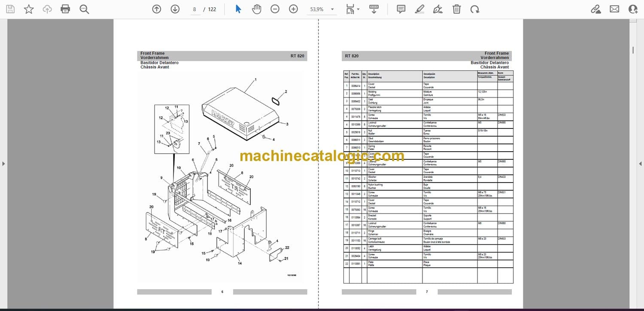
Task: Click the trash delete icon
Action: pos(457,9)
